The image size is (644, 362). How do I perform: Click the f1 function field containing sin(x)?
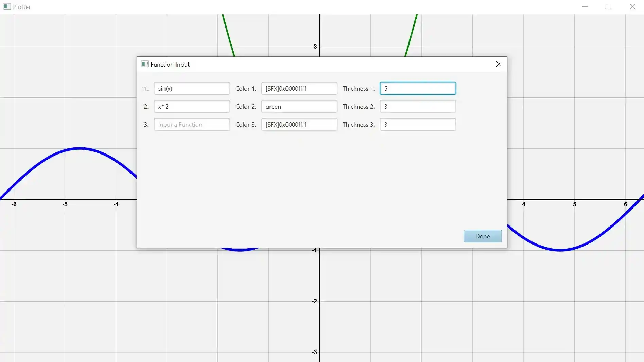point(192,88)
